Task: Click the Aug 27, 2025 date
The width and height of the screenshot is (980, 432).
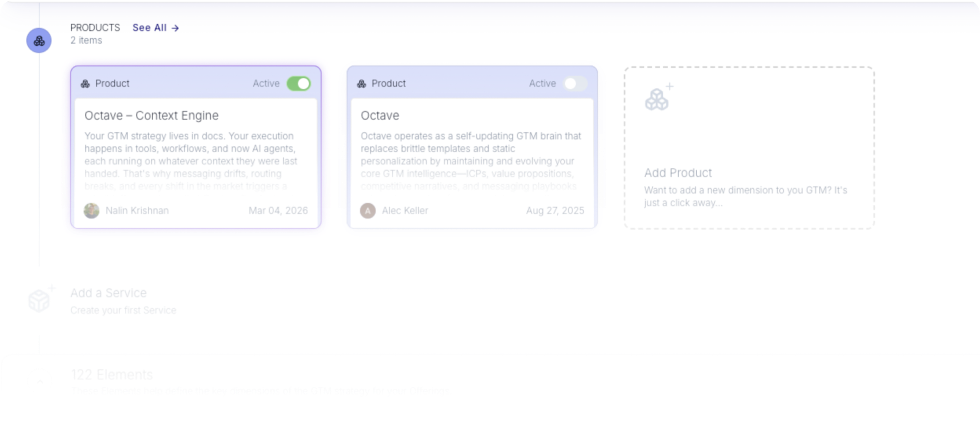Action: (x=555, y=211)
